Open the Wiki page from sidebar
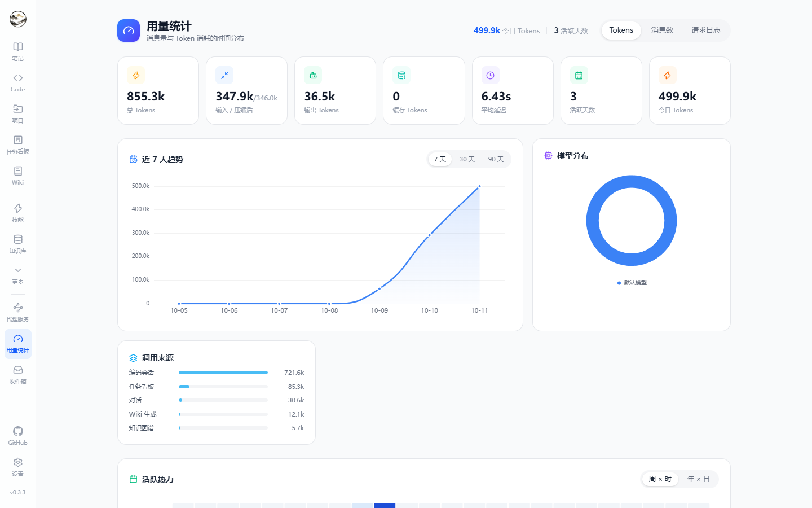Viewport: 812px width, 508px height. point(18,176)
